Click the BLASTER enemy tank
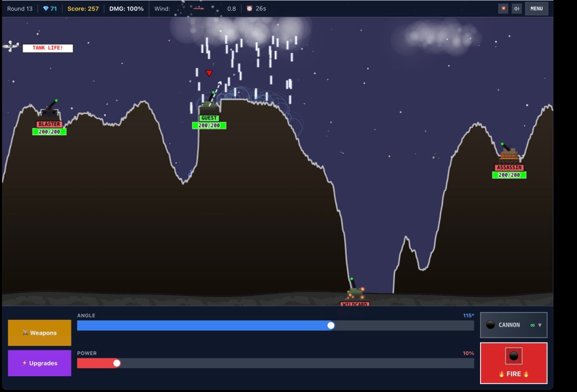577x392 pixels. coord(50,110)
